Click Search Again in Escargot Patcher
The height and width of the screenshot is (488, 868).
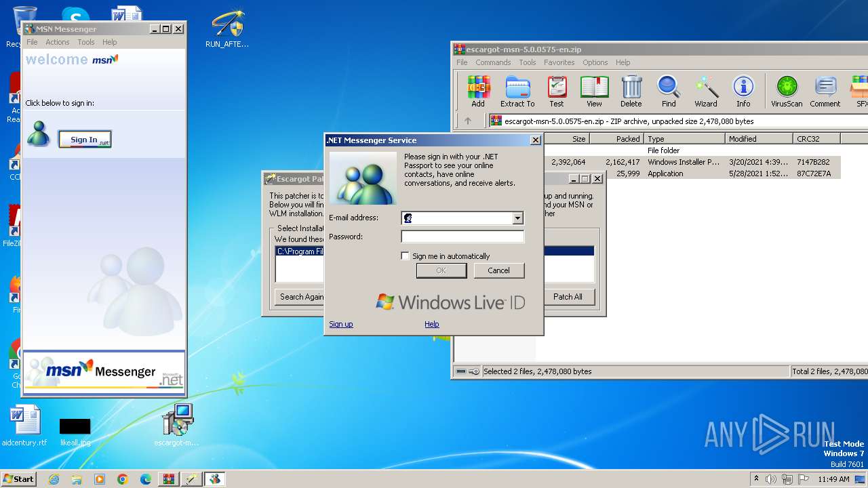302,297
